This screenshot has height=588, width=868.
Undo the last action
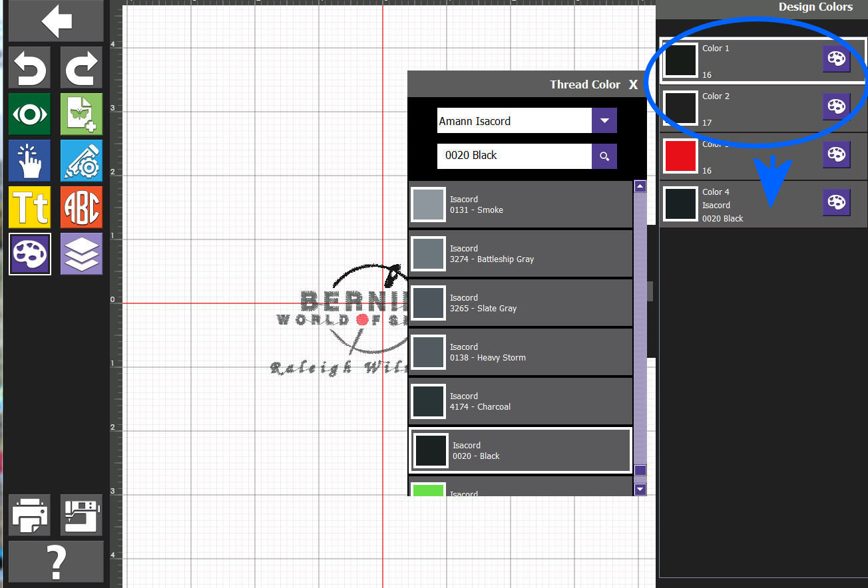click(x=30, y=67)
